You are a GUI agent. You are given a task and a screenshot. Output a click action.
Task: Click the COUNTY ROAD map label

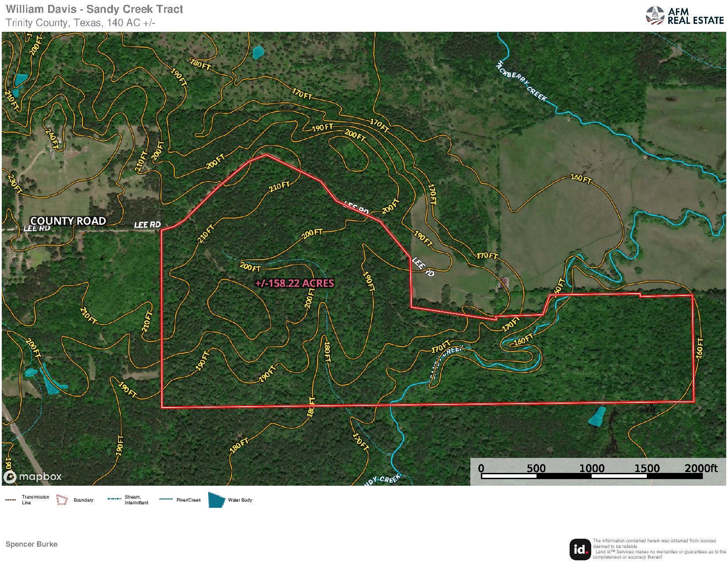(68, 221)
